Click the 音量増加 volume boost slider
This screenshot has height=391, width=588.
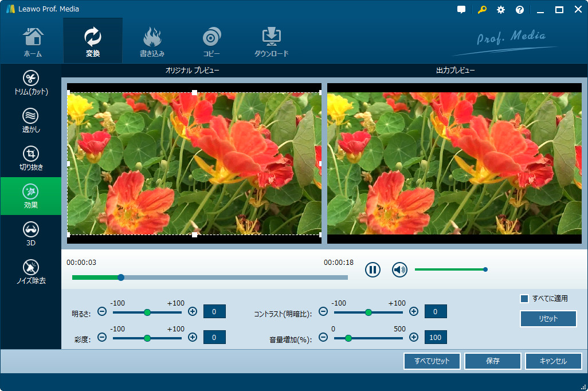(369, 338)
